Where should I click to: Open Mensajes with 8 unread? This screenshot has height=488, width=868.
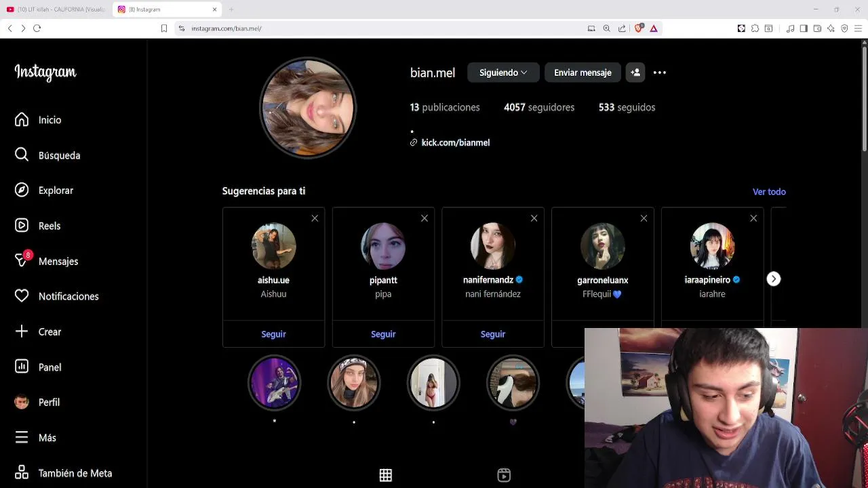point(46,261)
